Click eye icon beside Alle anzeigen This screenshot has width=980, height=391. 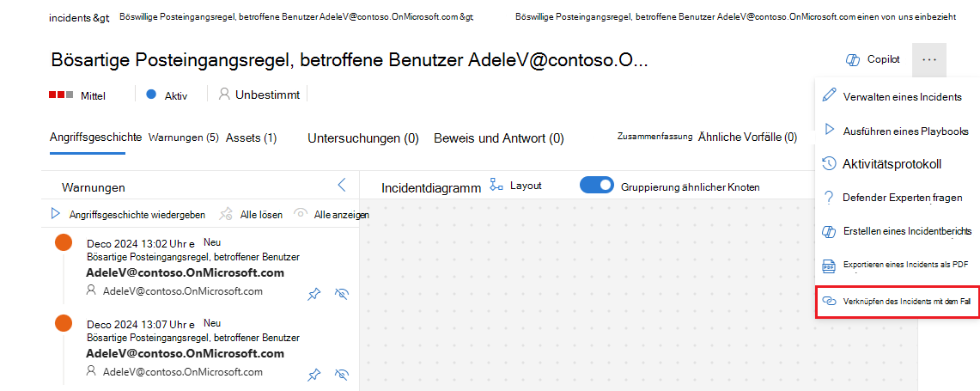pyautogui.click(x=301, y=213)
